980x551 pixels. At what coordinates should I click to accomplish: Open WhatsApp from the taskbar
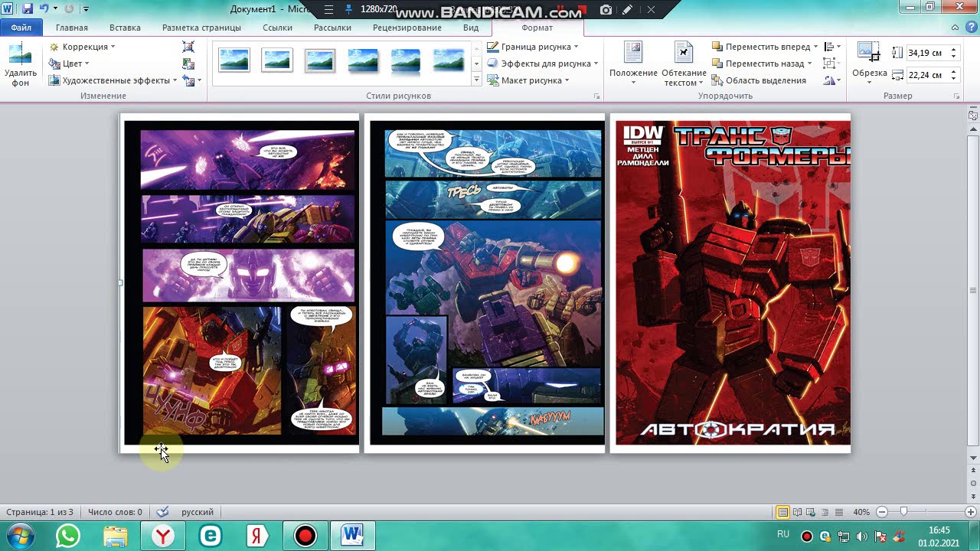[x=68, y=536]
